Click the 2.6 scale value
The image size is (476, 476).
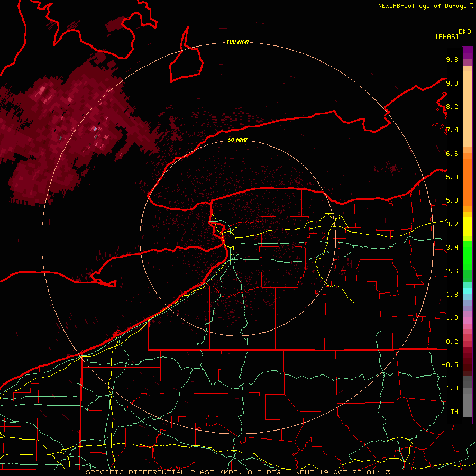pyautogui.click(x=452, y=271)
